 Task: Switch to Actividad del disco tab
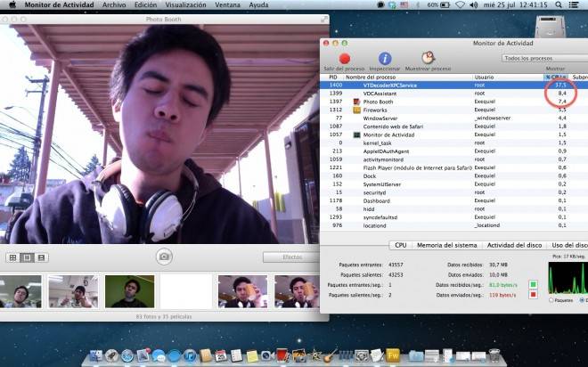click(x=514, y=245)
